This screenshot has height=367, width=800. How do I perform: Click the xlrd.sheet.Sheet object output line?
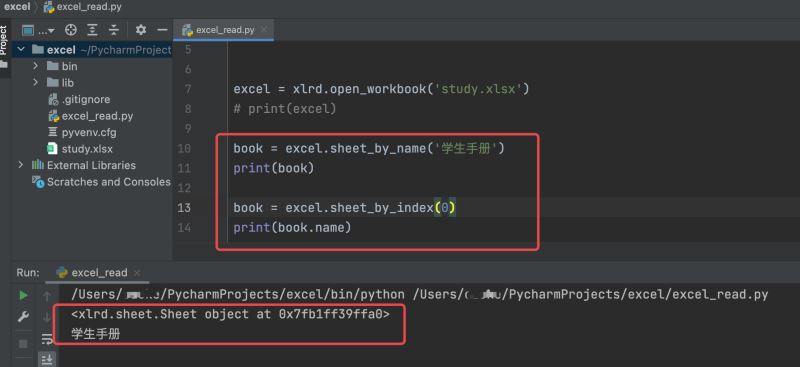pyautogui.click(x=231, y=314)
